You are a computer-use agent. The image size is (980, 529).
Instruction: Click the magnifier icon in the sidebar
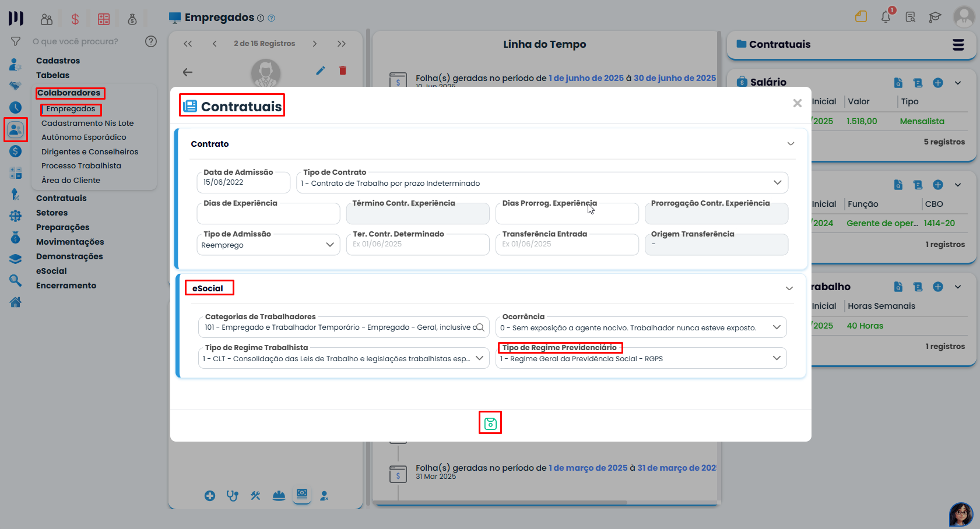click(16, 280)
